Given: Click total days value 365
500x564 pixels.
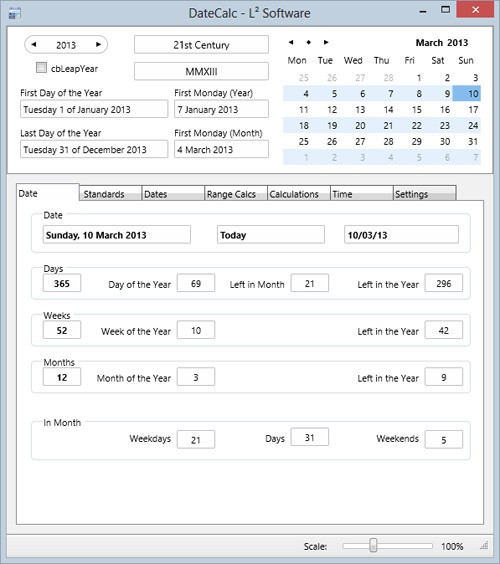Looking at the screenshot, I should tap(62, 283).
